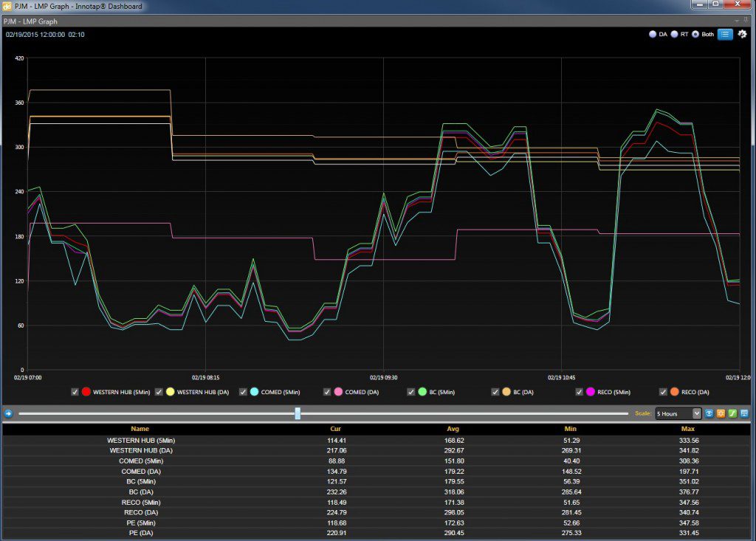
Task: Select the RECO (DA) table row name
Action: (141, 512)
